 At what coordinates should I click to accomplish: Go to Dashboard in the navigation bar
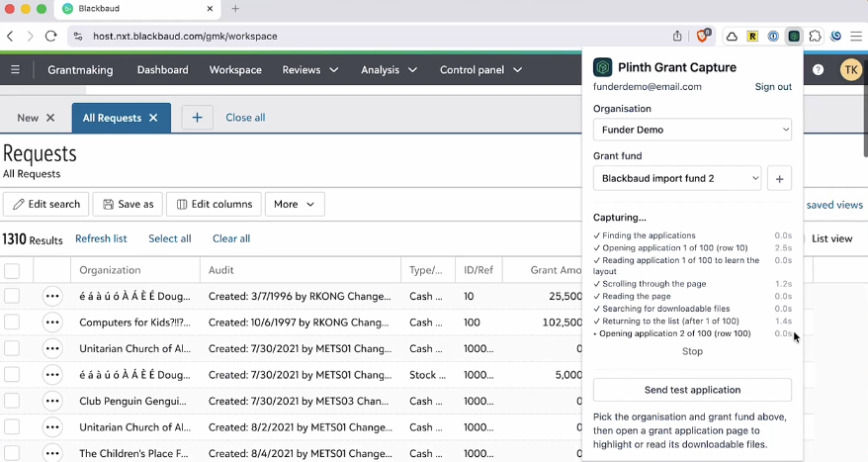point(163,70)
